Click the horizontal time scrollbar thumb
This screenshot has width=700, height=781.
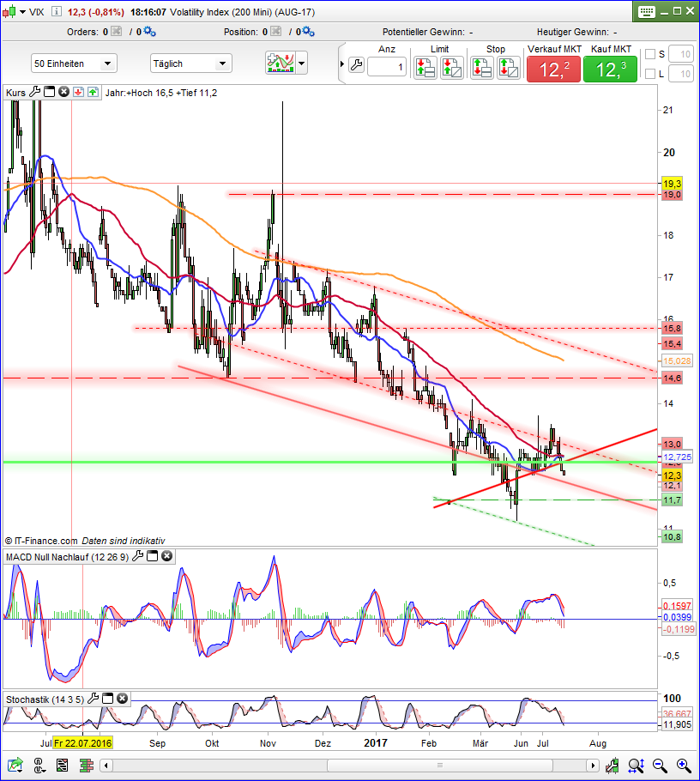click(439, 765)
